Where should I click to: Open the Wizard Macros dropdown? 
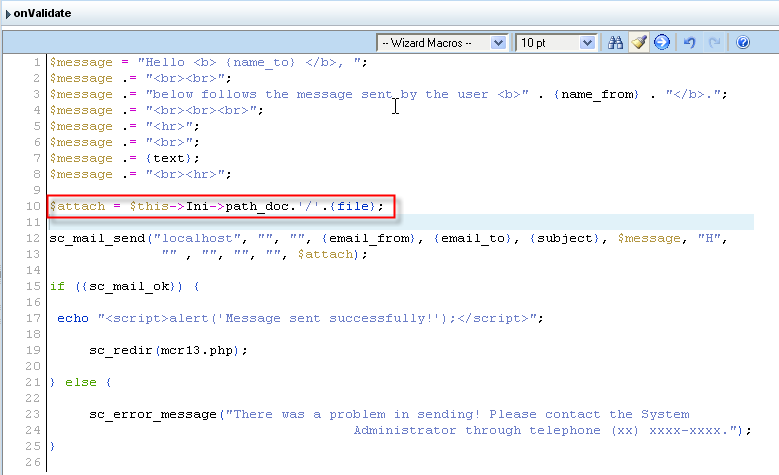442,43
